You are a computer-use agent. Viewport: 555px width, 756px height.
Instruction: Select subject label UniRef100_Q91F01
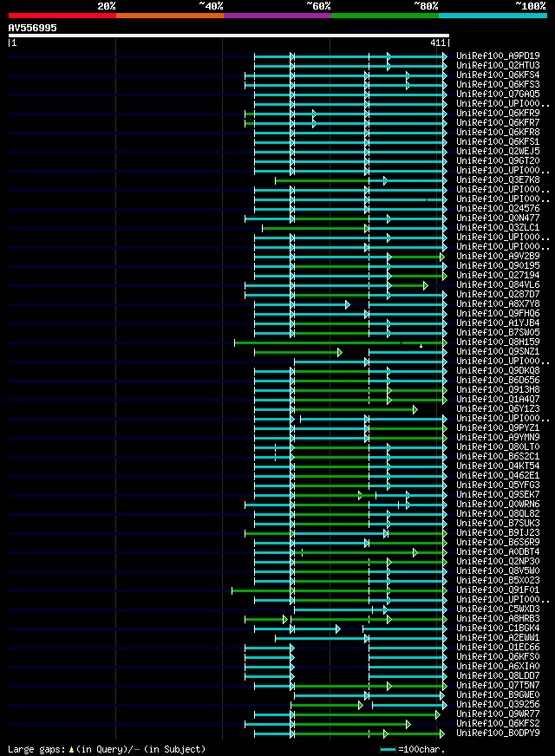coord(498,590)
